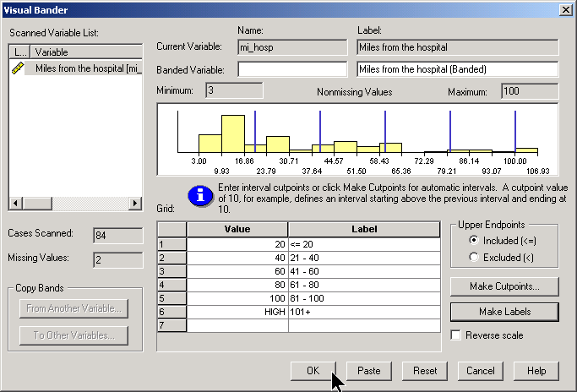Select the grid cell with value 60
577x392 pixels.
click(x=237, y=271)
